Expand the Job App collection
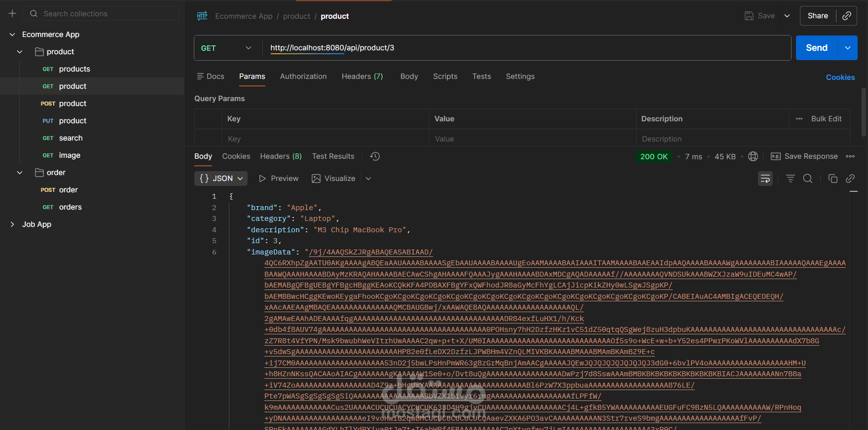 12,224
